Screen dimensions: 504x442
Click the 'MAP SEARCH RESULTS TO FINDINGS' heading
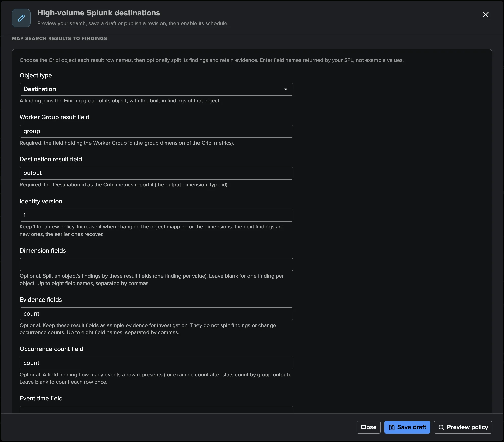coord(60,38)
